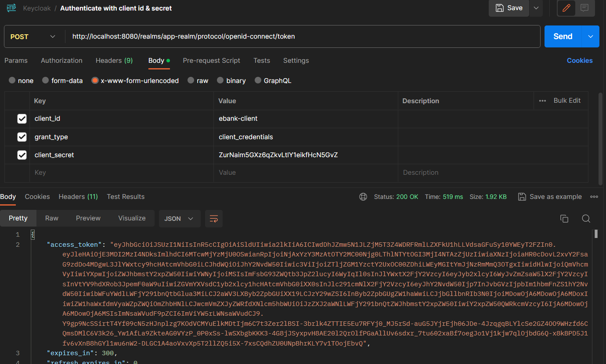The width and height of the screenshot is (606, 364).
Task: Switch to edit mode pencil icon
Action: click(566, 8)
